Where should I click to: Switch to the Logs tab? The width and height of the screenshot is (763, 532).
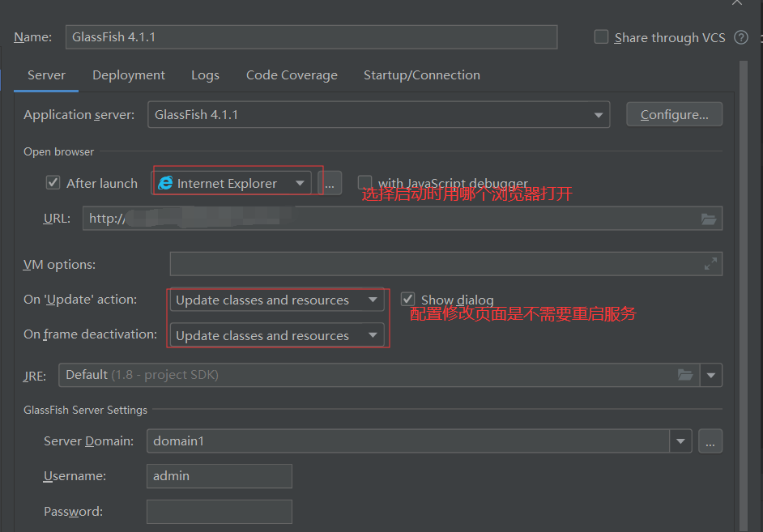click(206, 75)
